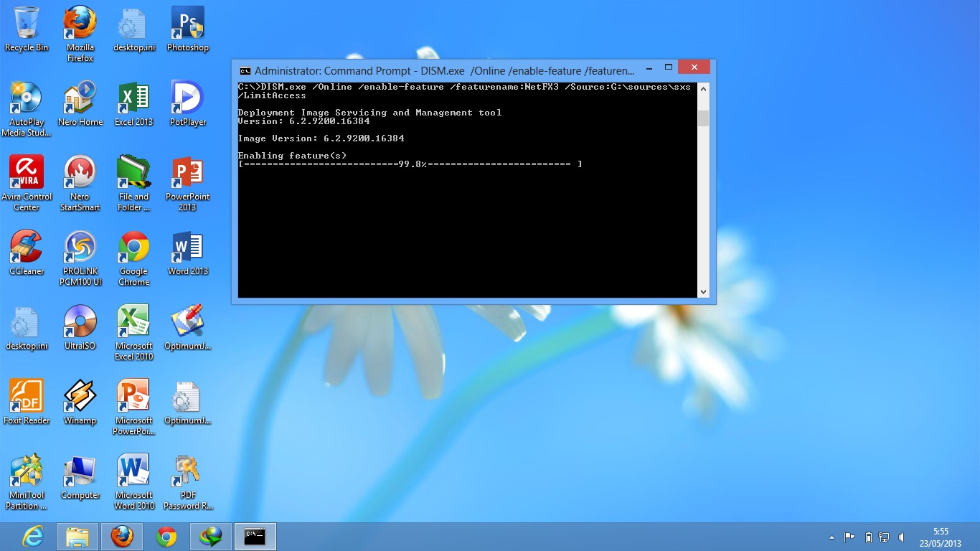980x551 pixels.
Task: Select the UltraISO desktop shortcut
Action: coord(80,327)
